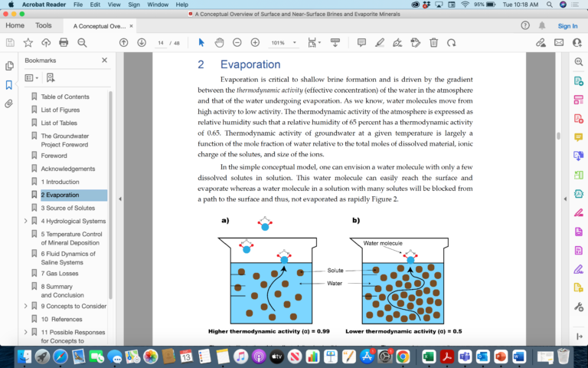Open the bookmark options dropdown menu
The height and width of the screenshot is (368, 588).
click(31, 77)
